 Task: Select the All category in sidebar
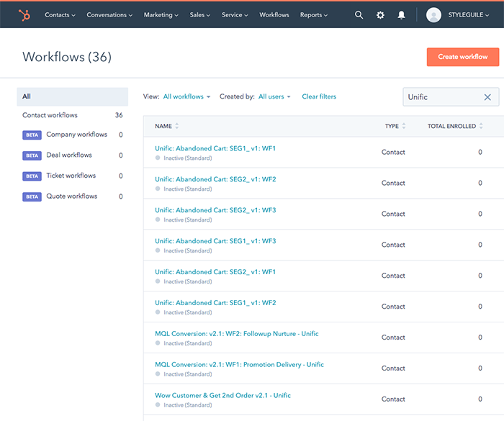72,96
